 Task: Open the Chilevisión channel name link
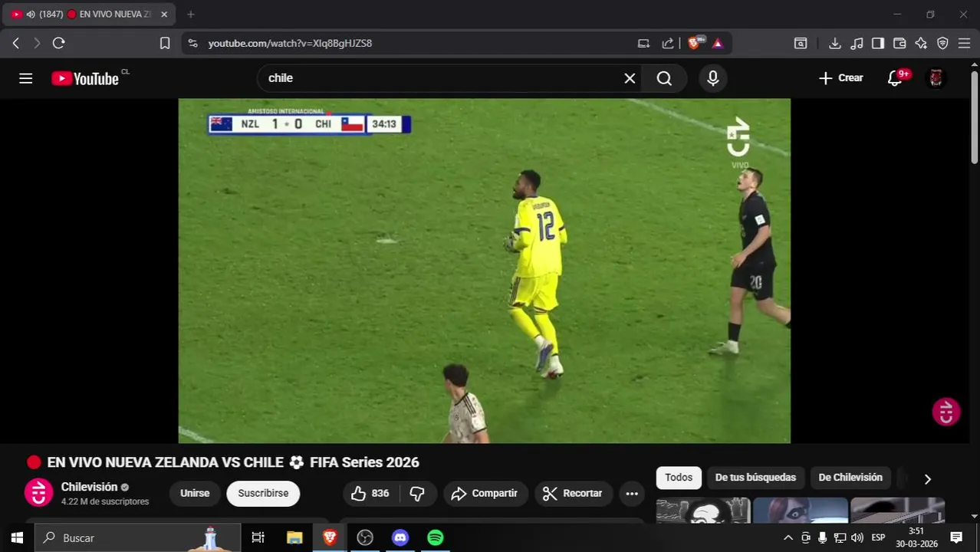click(89, 487)
